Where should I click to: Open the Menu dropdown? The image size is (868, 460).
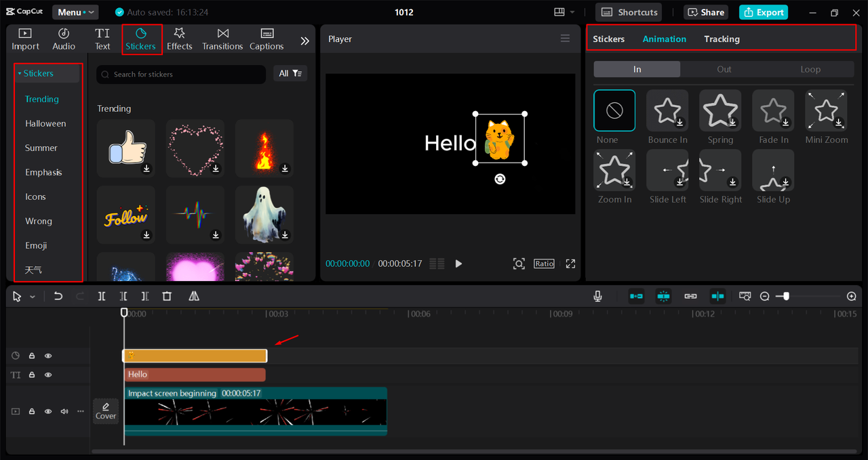75,12
